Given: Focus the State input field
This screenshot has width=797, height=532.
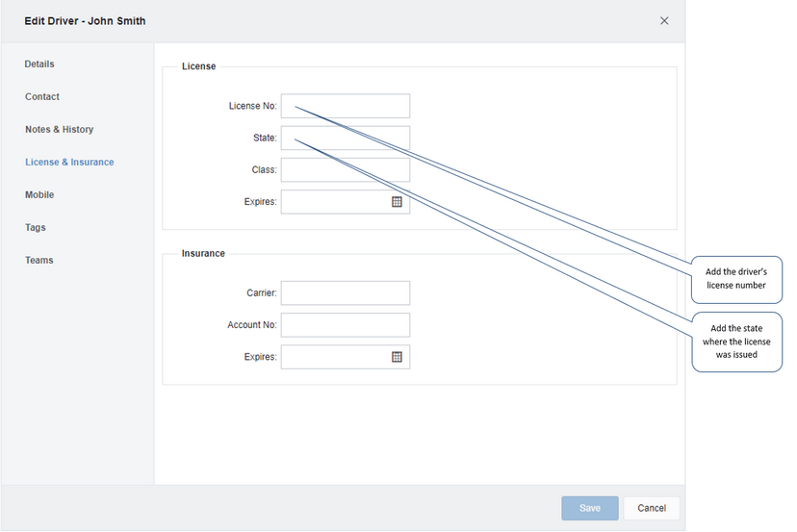Looking at the screenshot, I should (346, 138).
